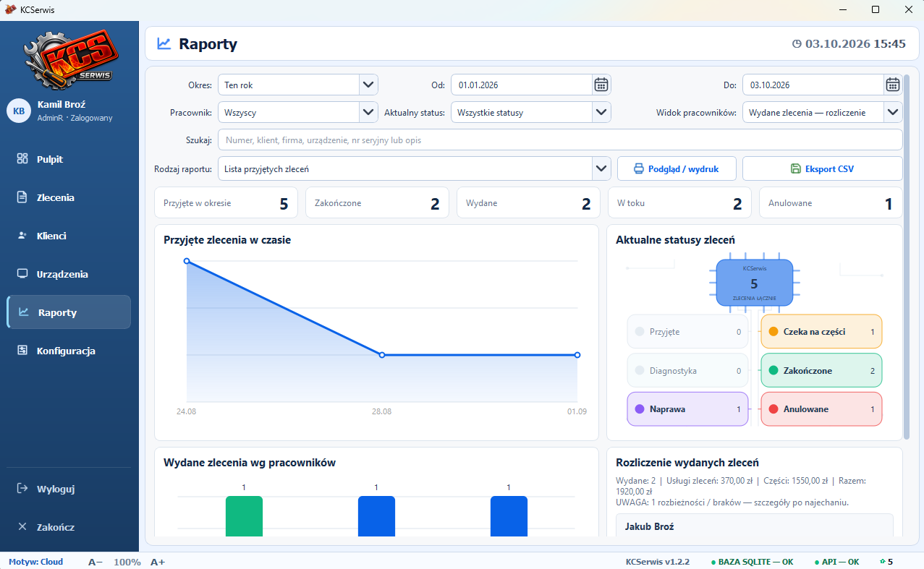Click the 100% zoom level indicator

coord(127,562)
